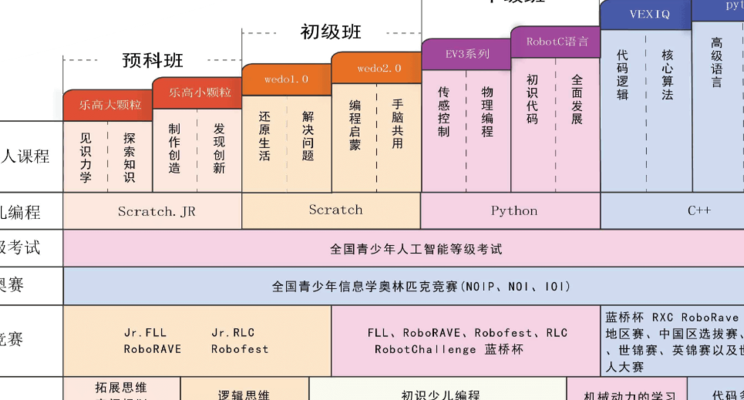Click the 初级班 heading
Image resolution: width=744 pixels, height=400 pixels.
[x=331, y=32]
